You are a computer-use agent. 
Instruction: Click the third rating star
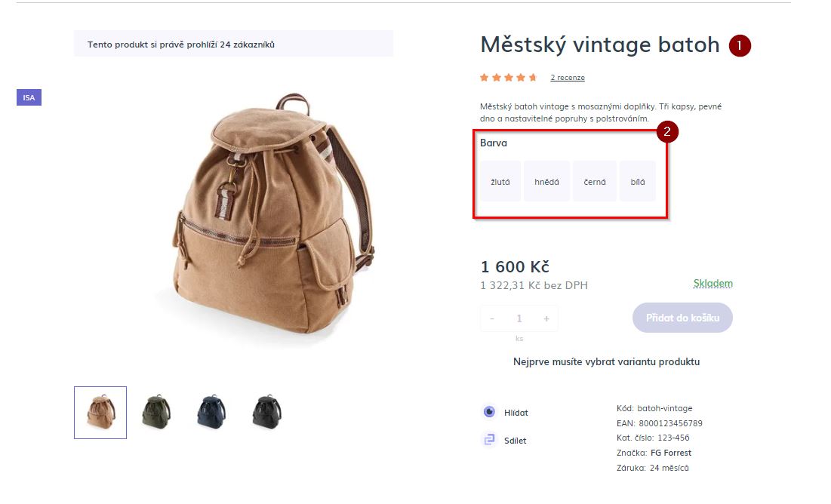click(508, 77)
